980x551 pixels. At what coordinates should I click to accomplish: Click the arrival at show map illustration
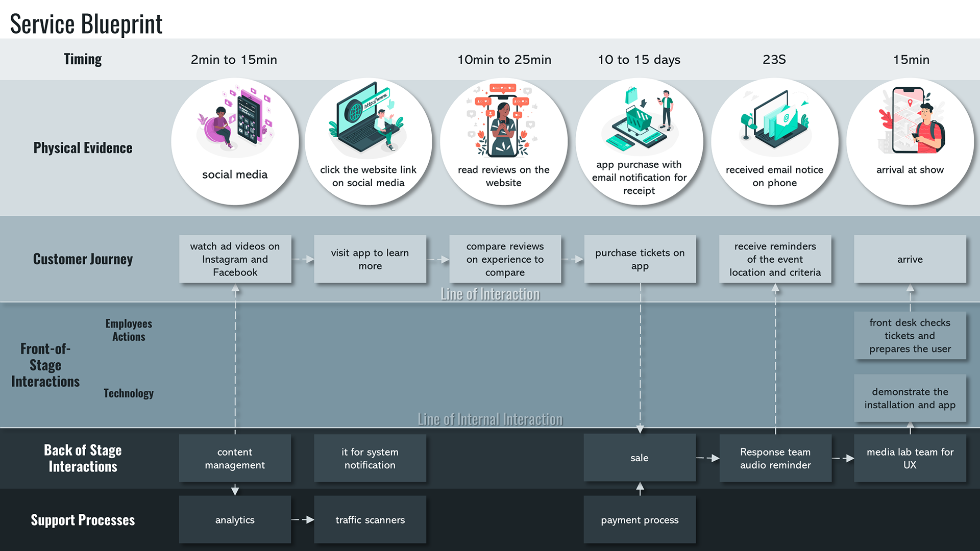pyautogui.click(x=911, y=121)
